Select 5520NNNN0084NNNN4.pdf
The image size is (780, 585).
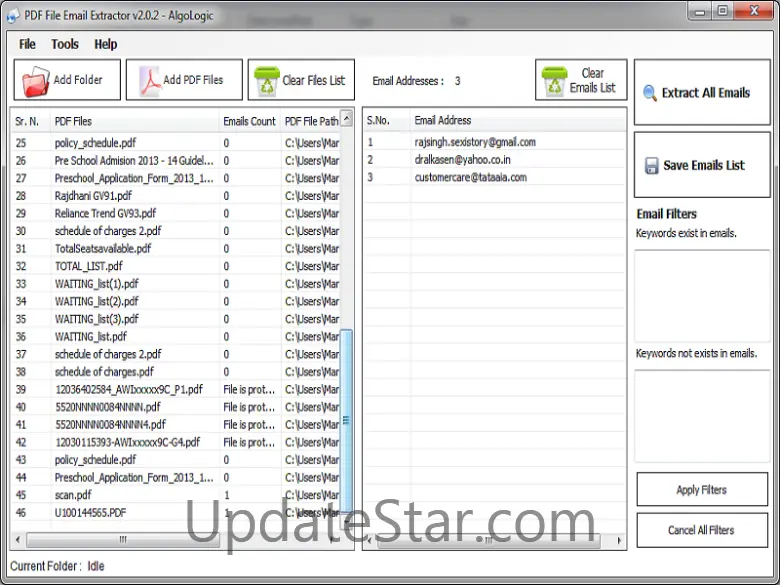click(x=177, y=425)
